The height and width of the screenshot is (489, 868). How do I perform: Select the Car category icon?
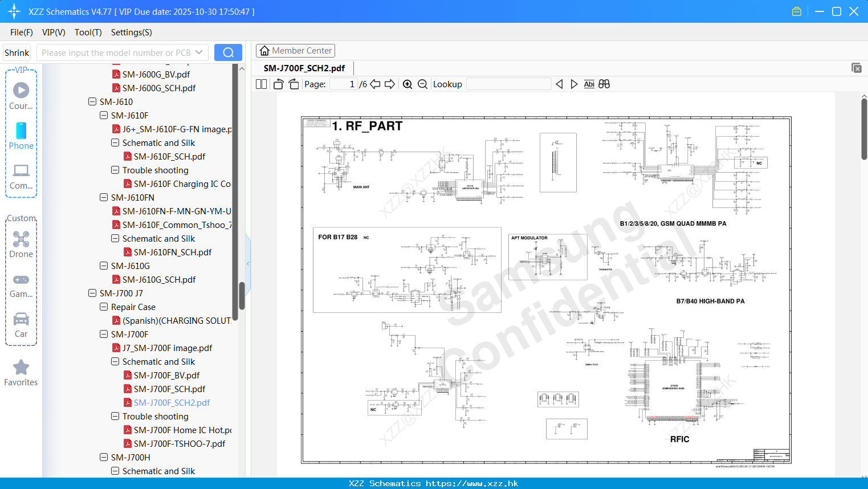click(21, 324)
